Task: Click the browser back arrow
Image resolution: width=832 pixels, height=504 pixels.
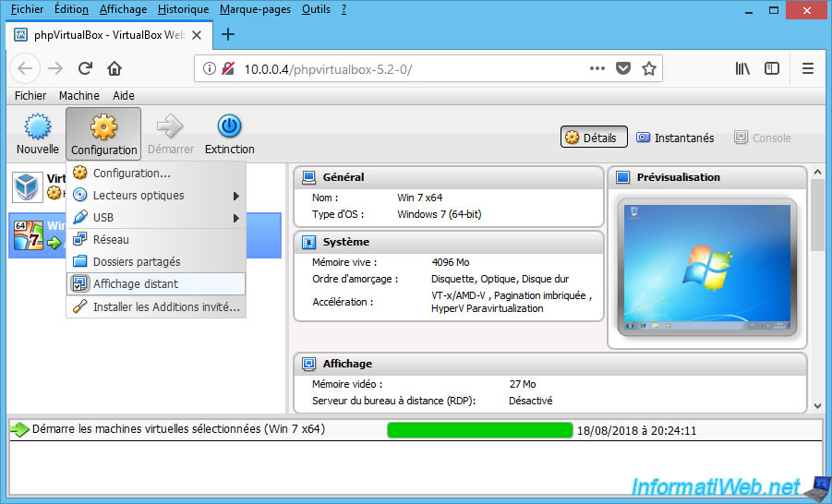Action: pos(25,68)
